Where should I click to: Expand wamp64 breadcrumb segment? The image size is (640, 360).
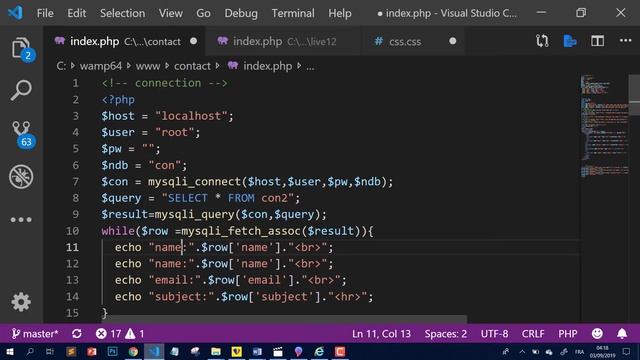tap(100, 66)
